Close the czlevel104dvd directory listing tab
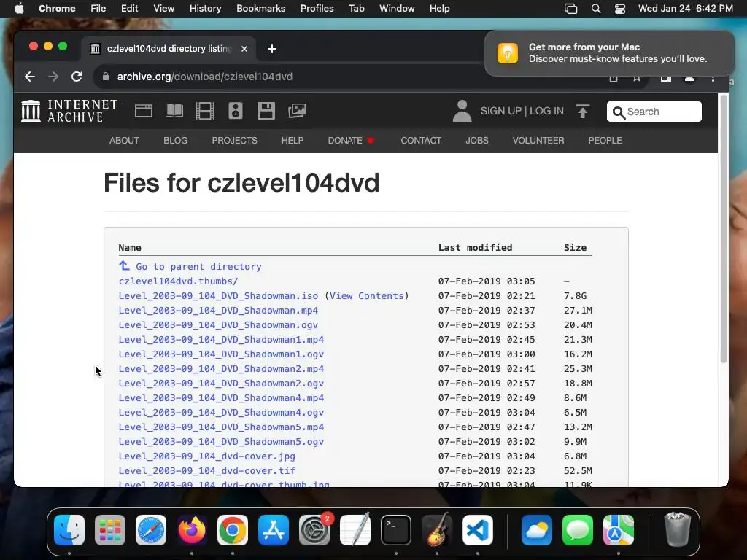 click(x=244, y=49)
